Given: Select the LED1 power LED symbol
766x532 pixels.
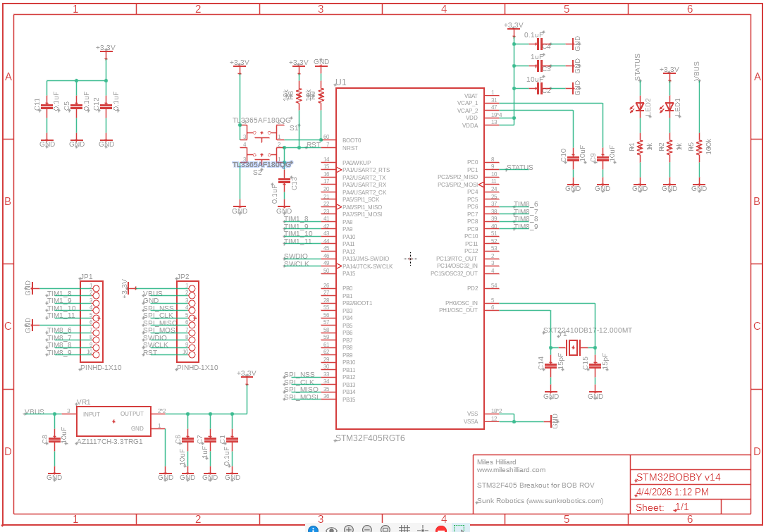Looking at the screenshot, I should coord(669,107).
